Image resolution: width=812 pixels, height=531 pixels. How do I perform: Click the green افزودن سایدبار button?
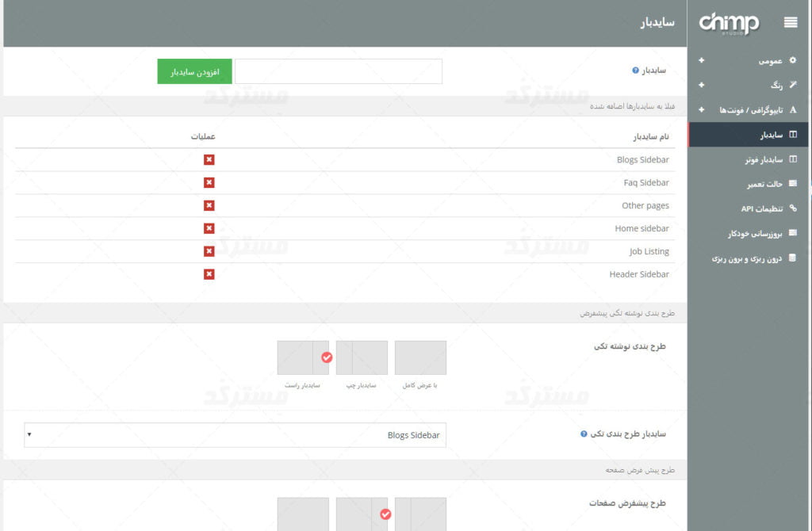coord(195,71)
